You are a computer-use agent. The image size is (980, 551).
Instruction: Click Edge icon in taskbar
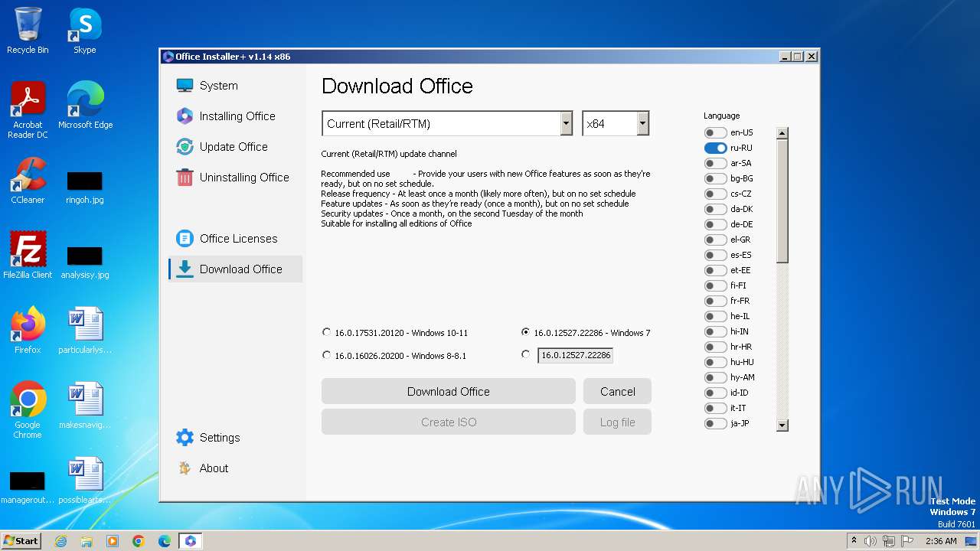point(165,541)
